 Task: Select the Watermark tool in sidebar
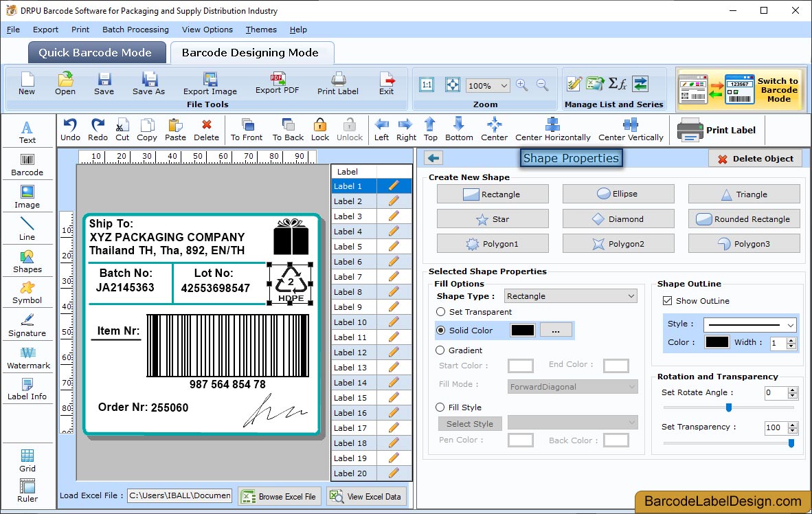pyautogui.click(x=28, y=357)
